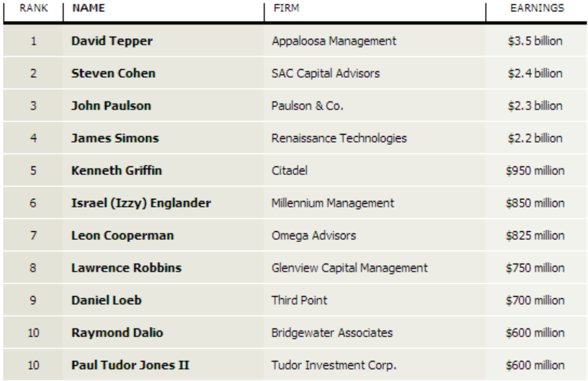Click James Simons in the name column
Viewport: 588px width, 381px height.
pyautogui.click(x=115, y=138)
